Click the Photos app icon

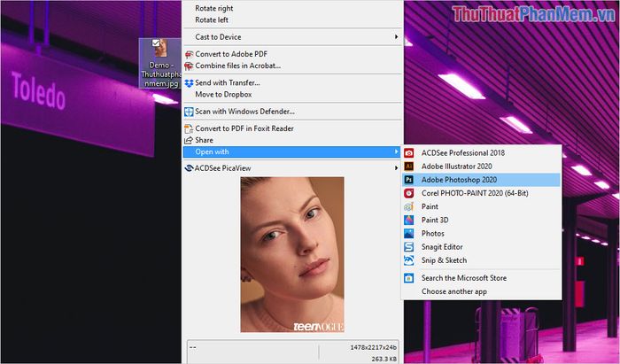click(x=409, y=234)
